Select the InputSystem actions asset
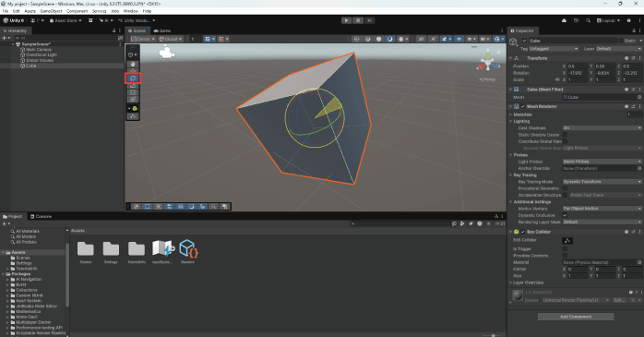This screenshot has width=644, height=337. point(162,248)
